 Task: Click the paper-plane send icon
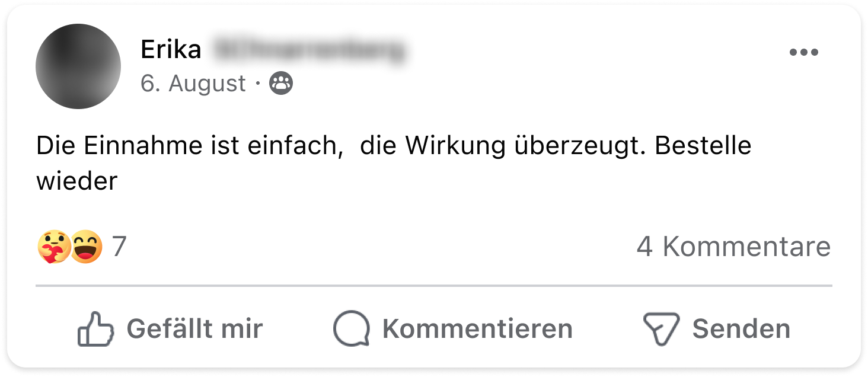661,329
